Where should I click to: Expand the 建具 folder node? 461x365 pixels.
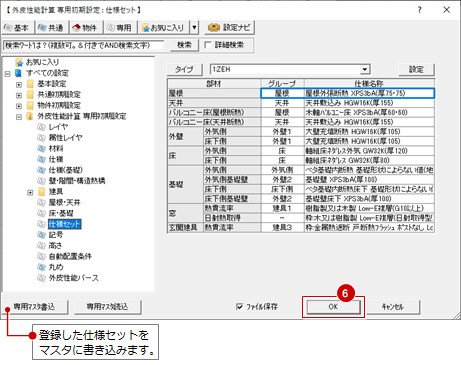click(x=30, y=192)
